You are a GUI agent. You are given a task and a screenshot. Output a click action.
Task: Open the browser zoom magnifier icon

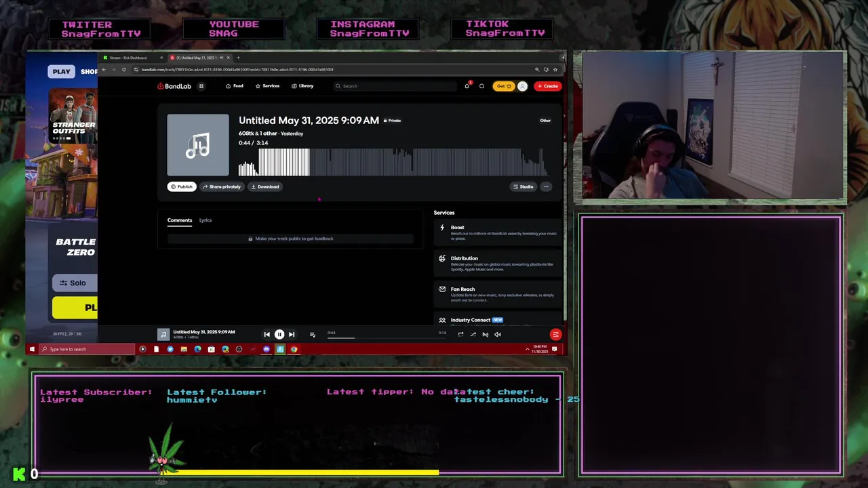coord(537,69)
